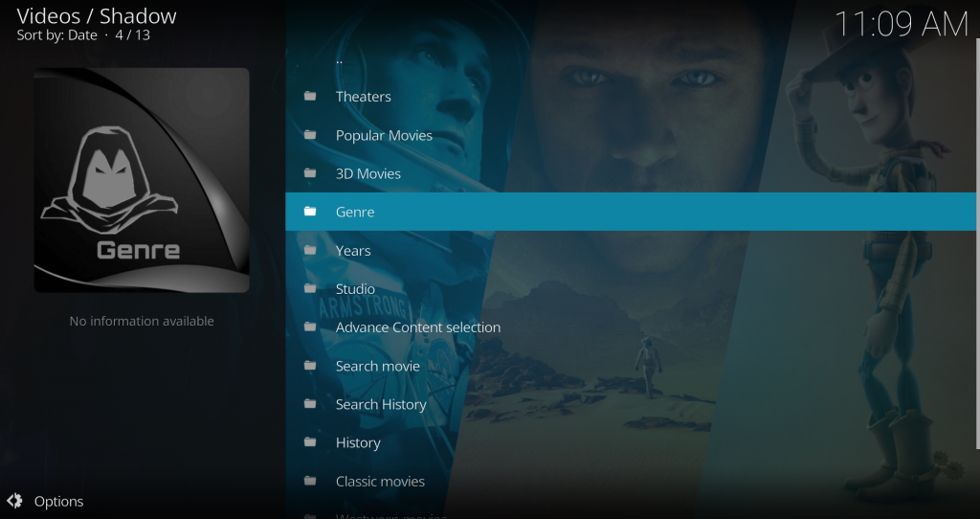980x519 pixels.
Task: Click the 11:09 AM clock
Action: tap(901, 25)
